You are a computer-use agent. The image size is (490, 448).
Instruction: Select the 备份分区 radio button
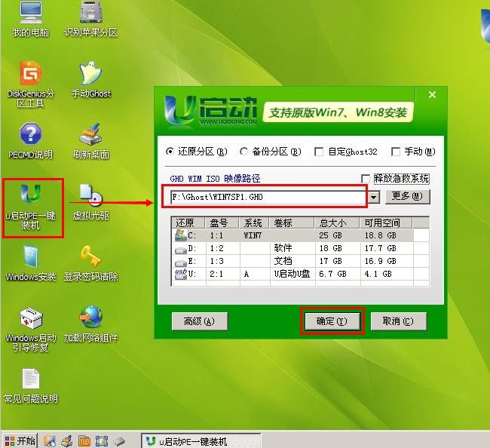243,152
